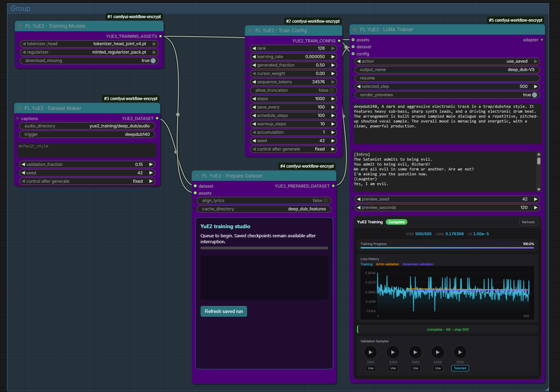Open action use_saved dropdown
The height and width of the screenshot is (392, 560).
[x=447, y=61]
